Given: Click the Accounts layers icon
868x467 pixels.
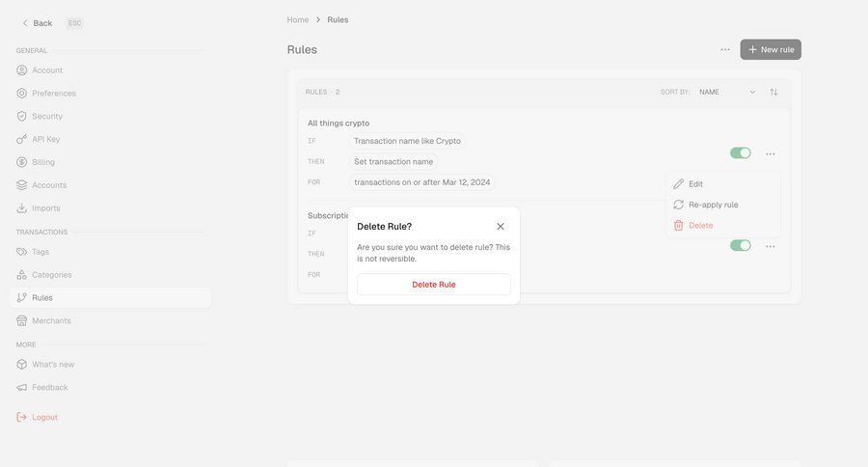Looking at the screenshot, I should tap(21, 185).
